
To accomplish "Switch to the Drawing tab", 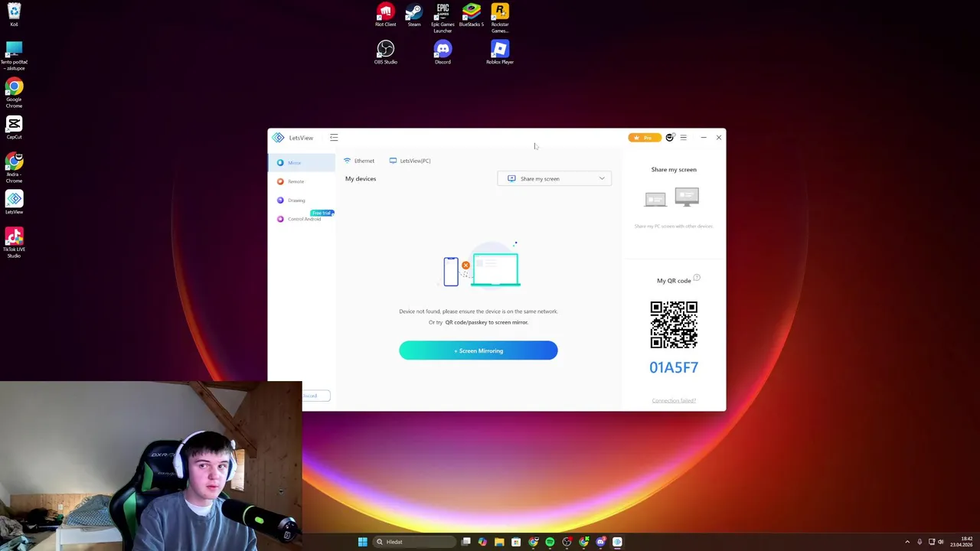I will pos(301,201).
